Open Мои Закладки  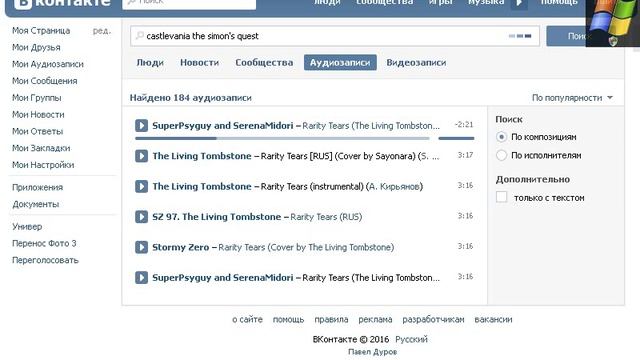pyautogui.click(x=41, y=148)
